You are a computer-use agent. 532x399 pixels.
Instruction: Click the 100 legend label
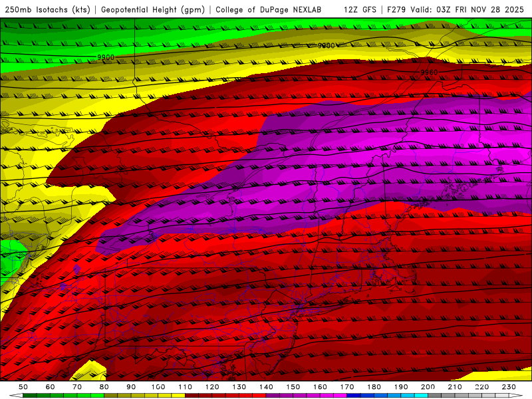click(158, 387)
